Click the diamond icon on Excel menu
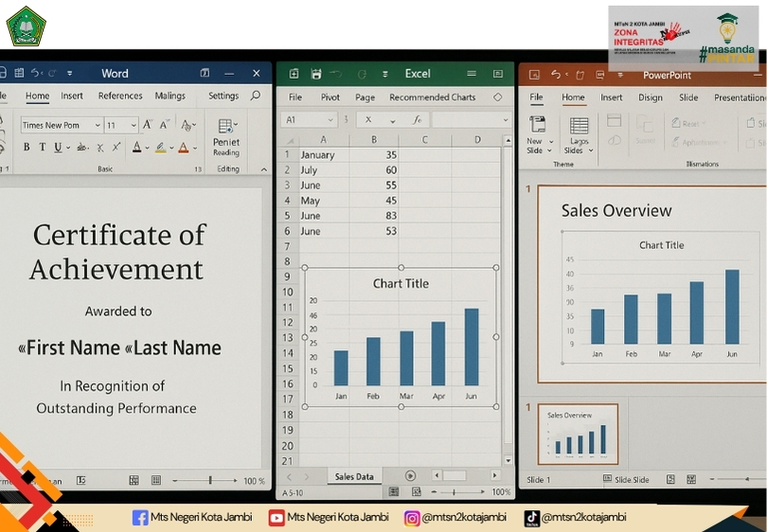This screenshot has width=767, height=532. point(497,97)
